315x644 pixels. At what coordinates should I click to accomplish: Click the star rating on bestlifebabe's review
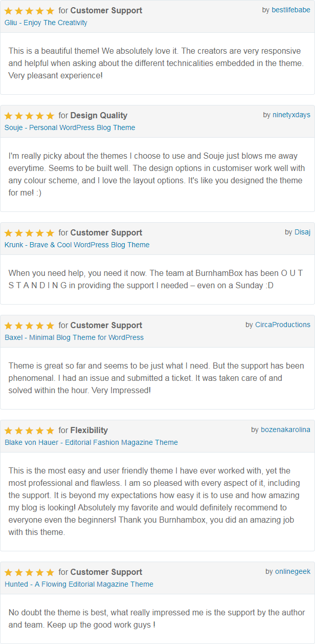[x=29, y=11]
